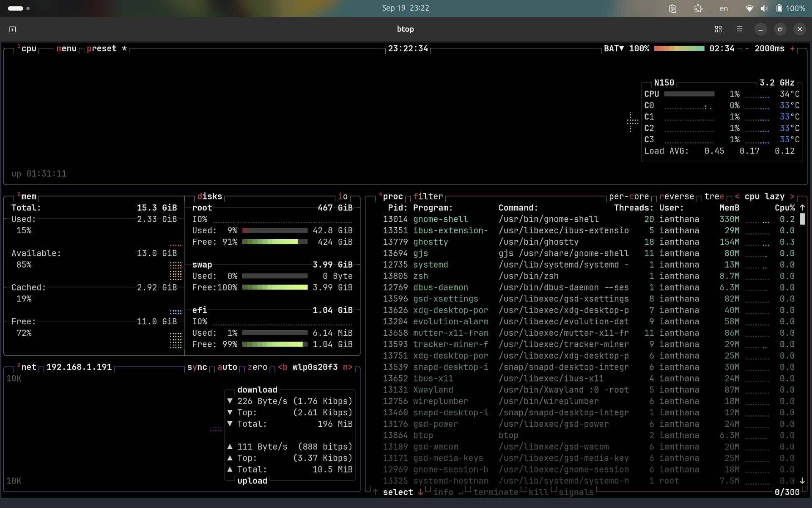Open the btop menu

point(66,49)
